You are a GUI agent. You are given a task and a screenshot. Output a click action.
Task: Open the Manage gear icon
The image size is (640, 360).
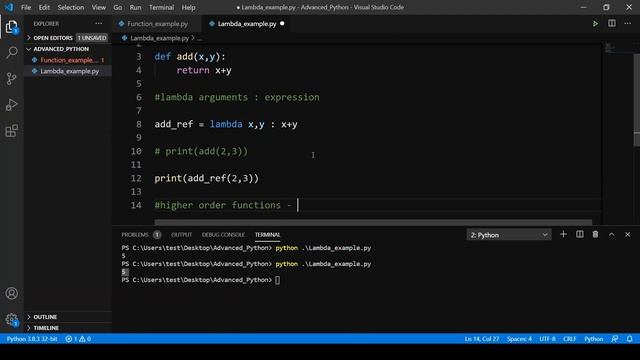11,320
